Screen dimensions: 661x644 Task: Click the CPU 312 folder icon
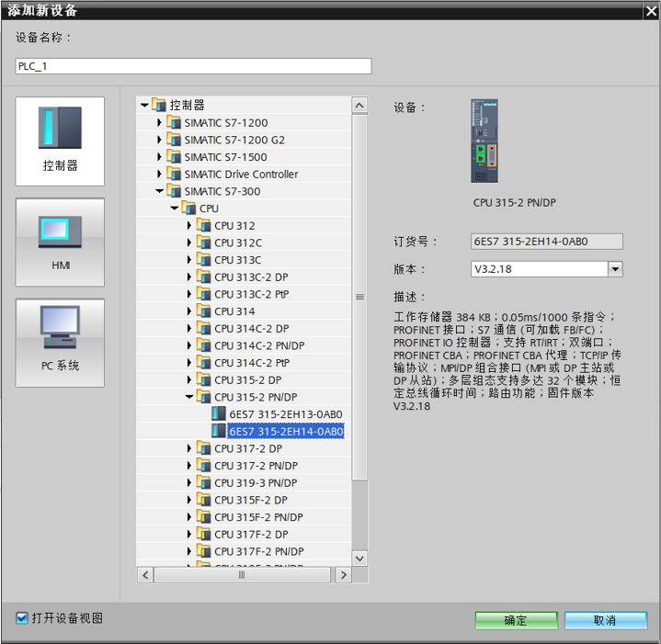coord(203,225)
